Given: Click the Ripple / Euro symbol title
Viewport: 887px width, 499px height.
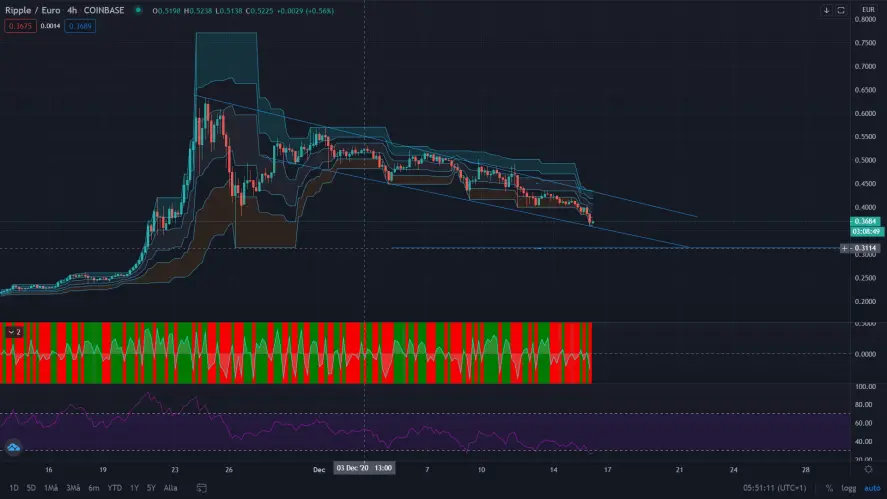Looking at the screenshot, I should pyautogui.click(x=32, y=10).
